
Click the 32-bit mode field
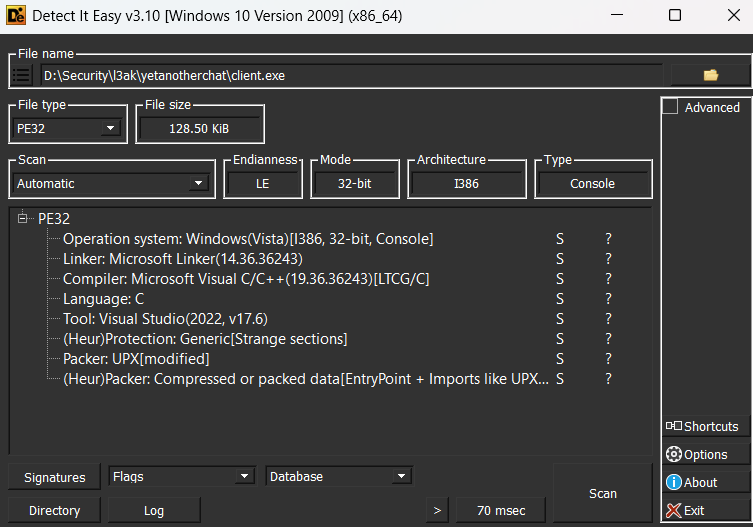coord(354,184)
